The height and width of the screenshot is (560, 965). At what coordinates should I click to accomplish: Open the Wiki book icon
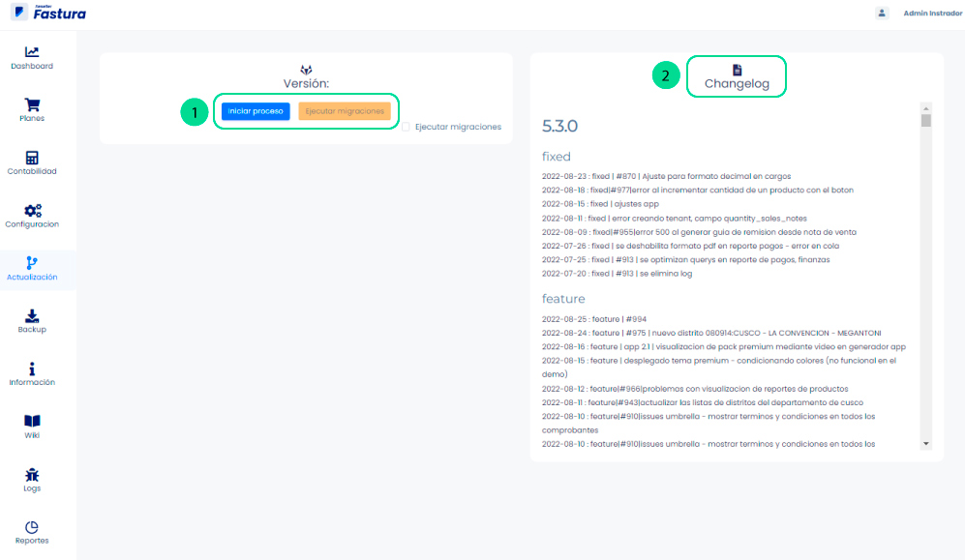[x=32, y=421]
